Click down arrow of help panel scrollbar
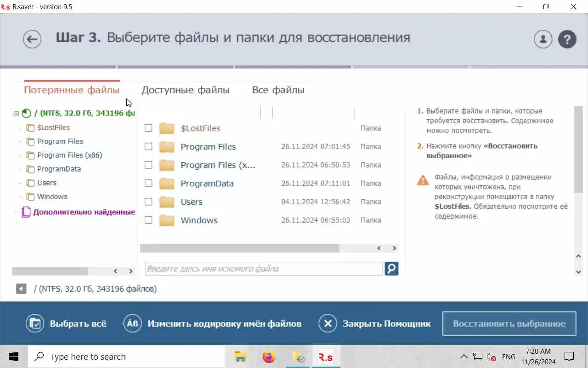 [579, 272]
